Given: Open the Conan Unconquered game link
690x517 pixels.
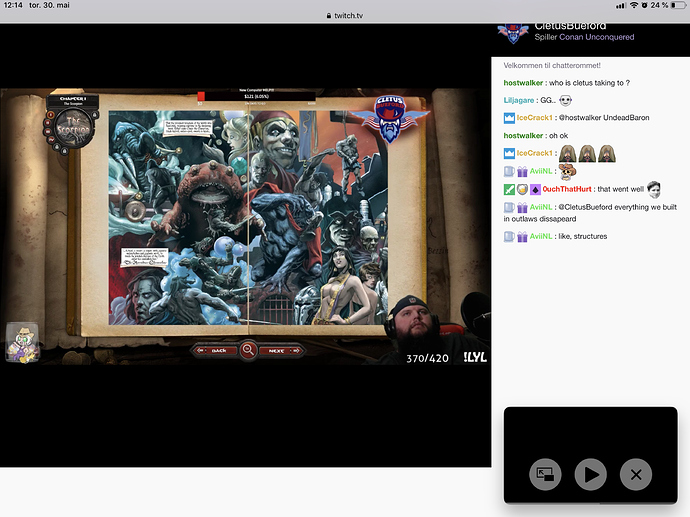Looking at the screenshot, I should (x=596, y=37).
